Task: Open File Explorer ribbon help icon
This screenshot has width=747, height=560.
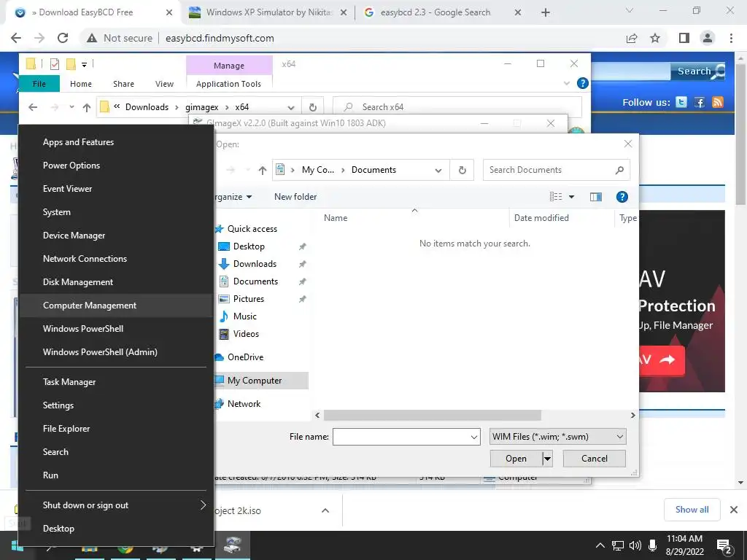Action: pyautogui.click(x=583, y=83)
